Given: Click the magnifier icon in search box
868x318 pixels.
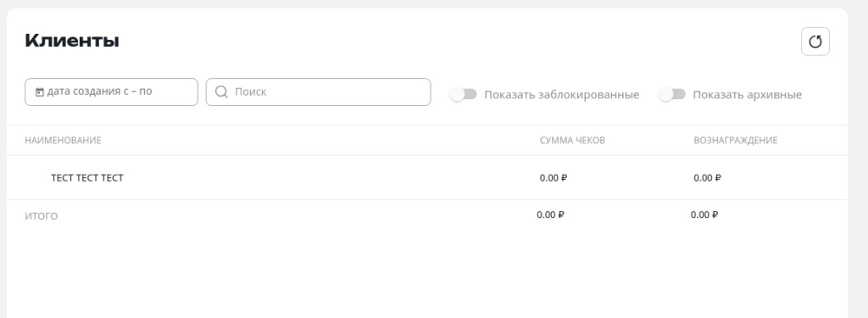Looking at the screenshot, I should [x=221, y=92].
